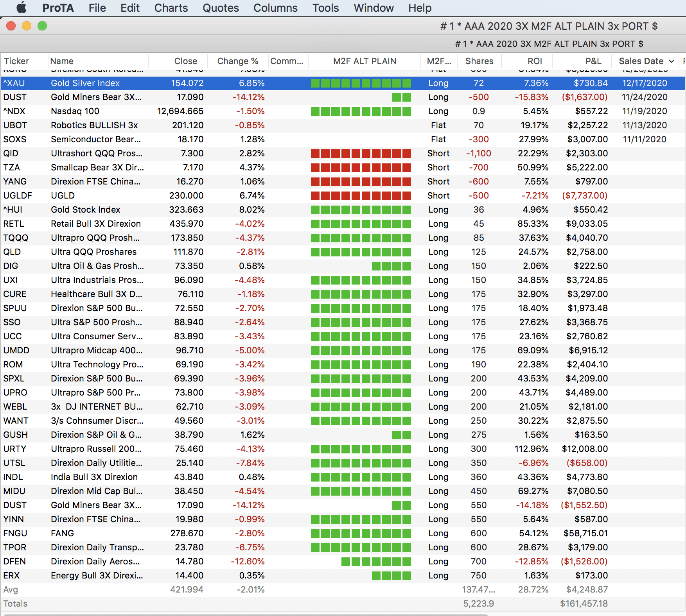Image resolution: width=686 pixels, height=616 pixels.
Task: Select the YINN ticker cell
Action: tap(14, 519)
